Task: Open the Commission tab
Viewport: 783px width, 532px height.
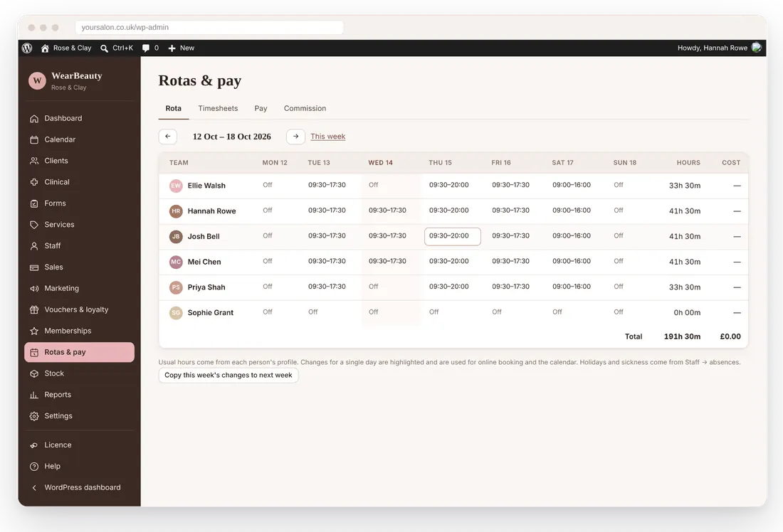Action: tap(305, 108)
